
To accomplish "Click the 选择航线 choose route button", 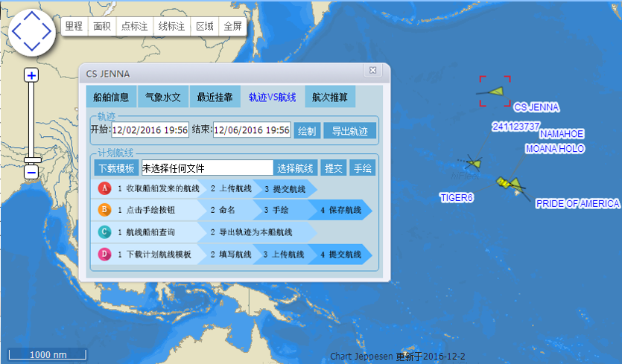I will (x=296, y=168).
